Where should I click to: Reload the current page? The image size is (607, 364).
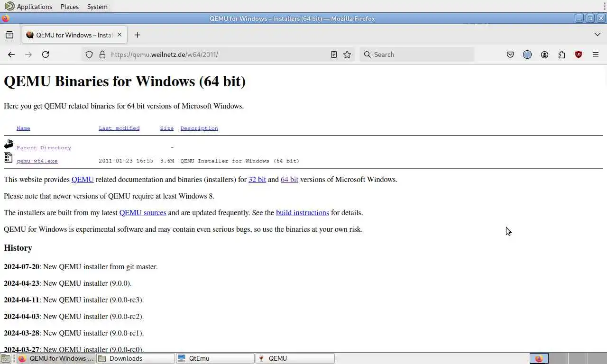[46, 55]
